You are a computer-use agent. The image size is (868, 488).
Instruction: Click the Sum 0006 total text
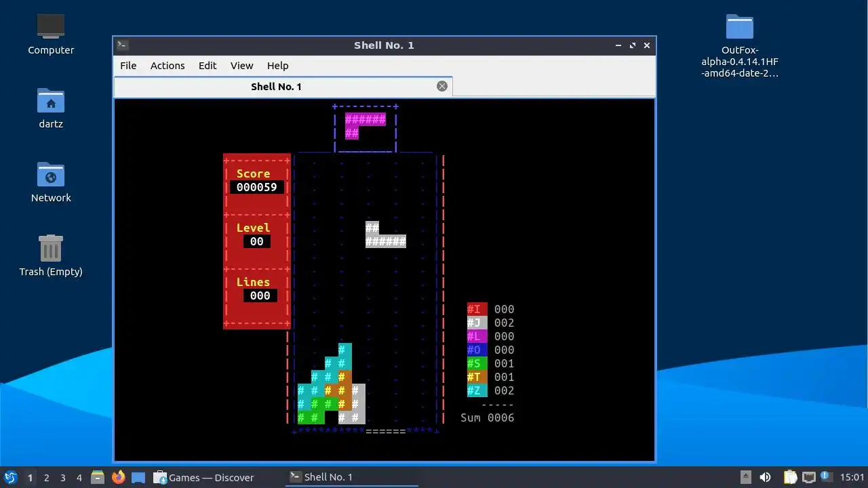tap(488, 418)
